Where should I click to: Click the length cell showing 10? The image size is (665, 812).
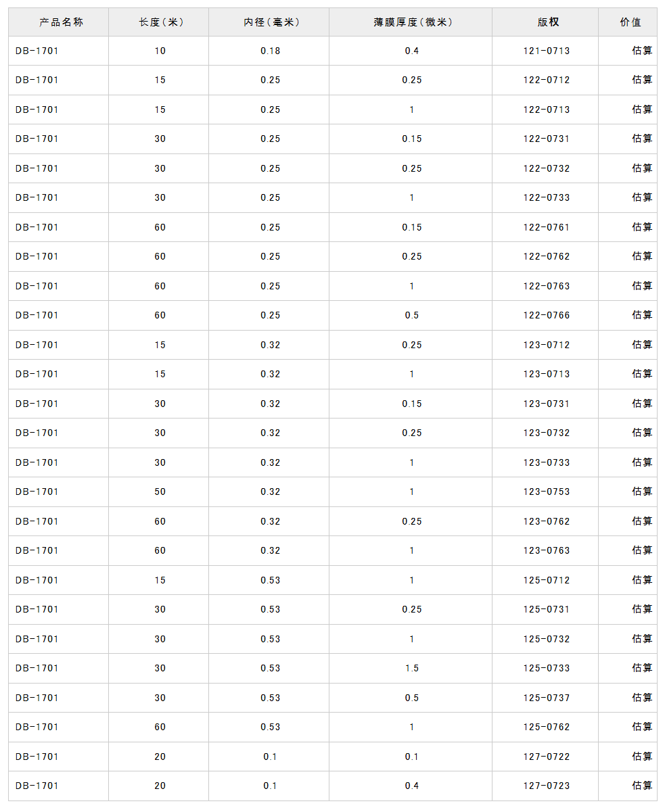160,51
